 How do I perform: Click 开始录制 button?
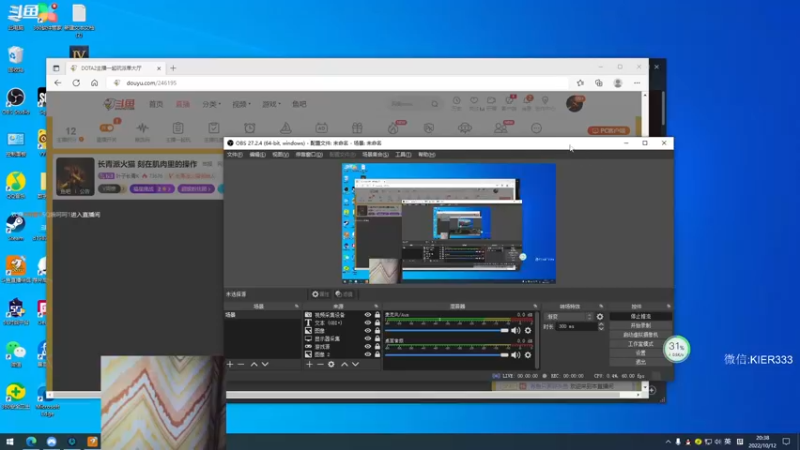(x=640, y=326)
